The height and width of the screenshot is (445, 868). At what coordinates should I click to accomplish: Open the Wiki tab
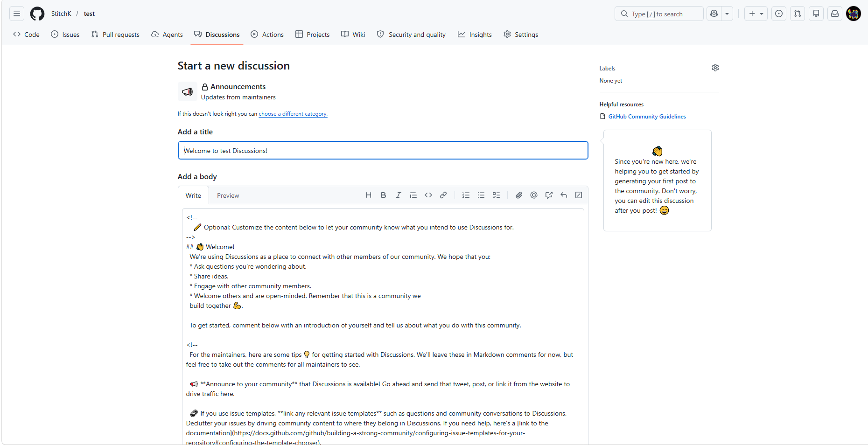[x=353, y=34]
